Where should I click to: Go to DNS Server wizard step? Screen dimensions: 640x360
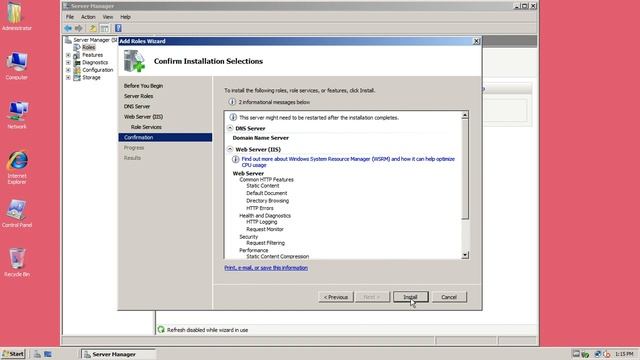point(137,106)
